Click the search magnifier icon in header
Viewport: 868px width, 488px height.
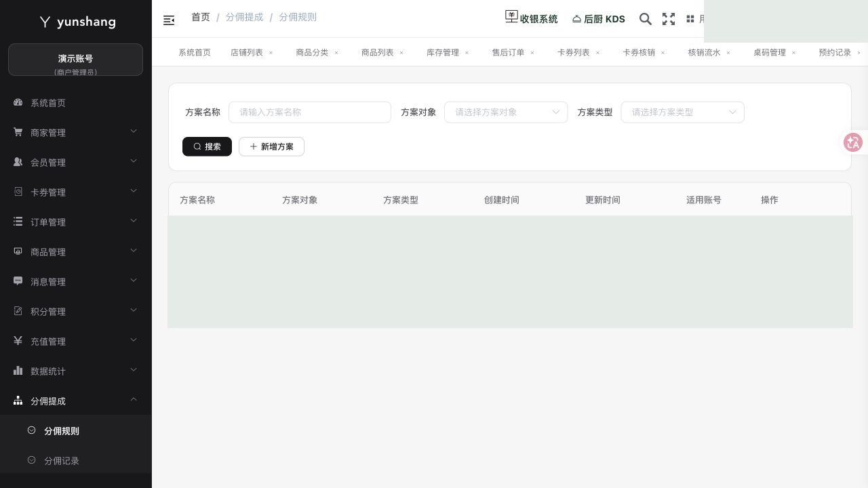click(646, 19)
